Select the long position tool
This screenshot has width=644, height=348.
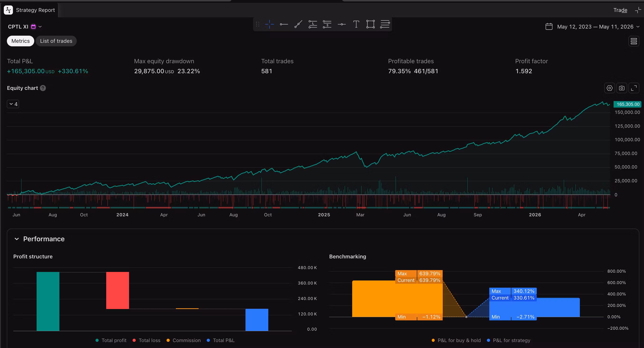point(313,24)
